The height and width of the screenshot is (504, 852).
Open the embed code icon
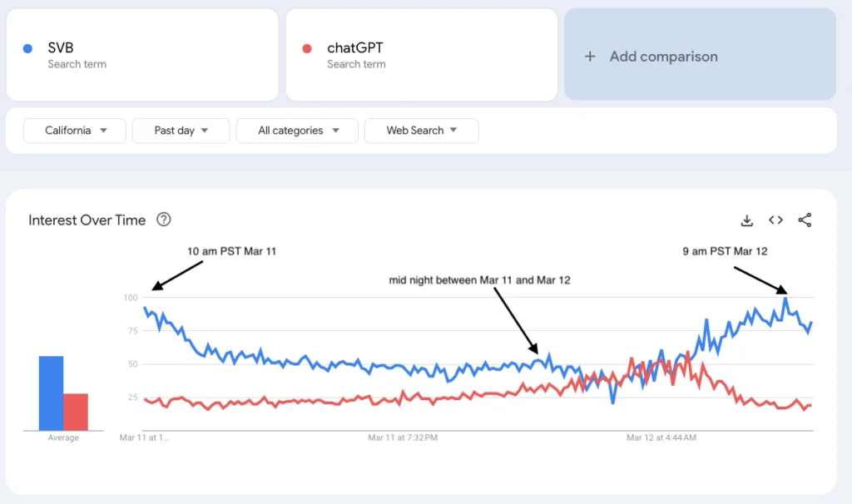point(775,220)
